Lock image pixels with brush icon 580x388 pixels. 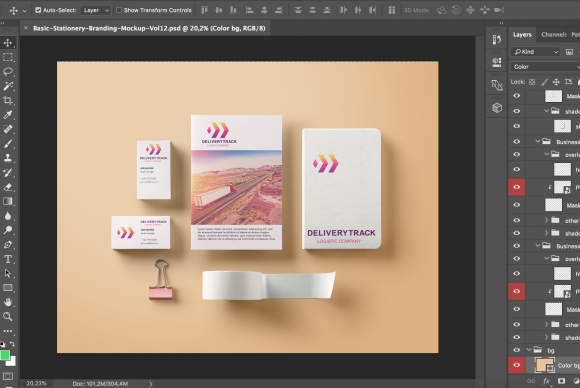coord(544,82)
